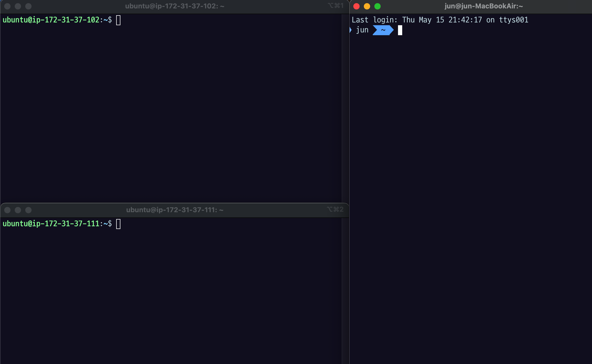The image size is (592, 364).
Task: Click gray minimize button of ip-172-31-37-102 window
Action: pos(18,6)
